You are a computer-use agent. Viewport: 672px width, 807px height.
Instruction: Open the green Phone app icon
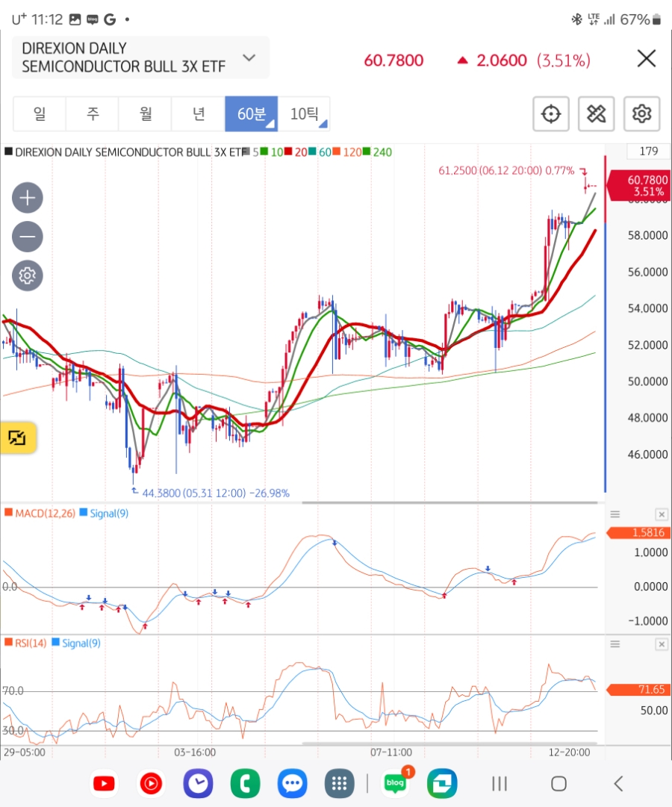245,783
